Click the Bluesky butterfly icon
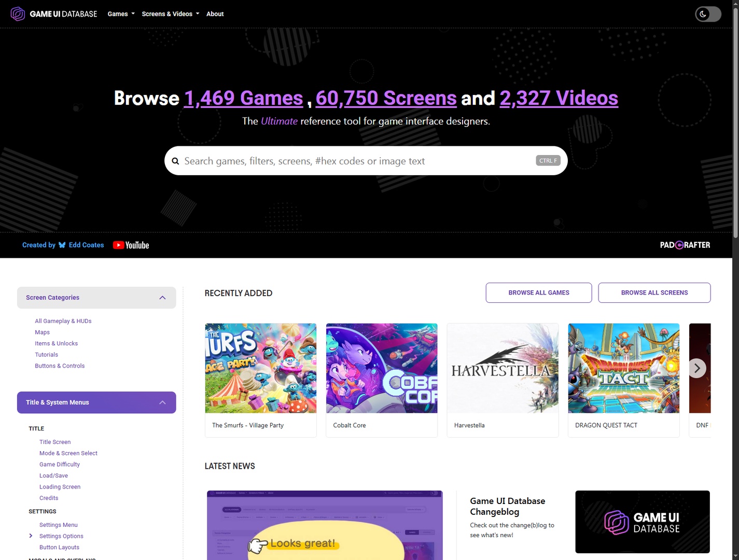The image size is (739, 560). point(62,245)
